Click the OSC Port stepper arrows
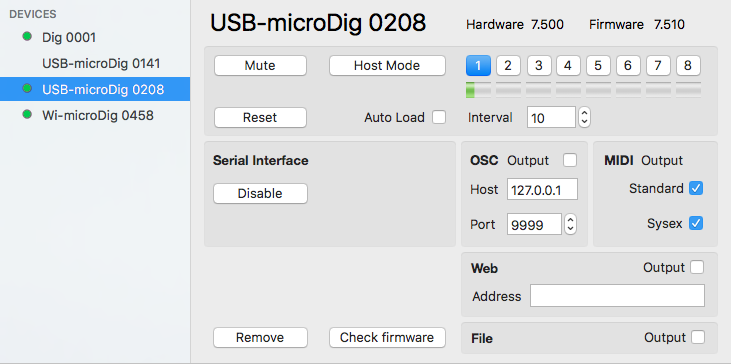The height and width of the screenshot is (364, 731). [x=570, y=225]
